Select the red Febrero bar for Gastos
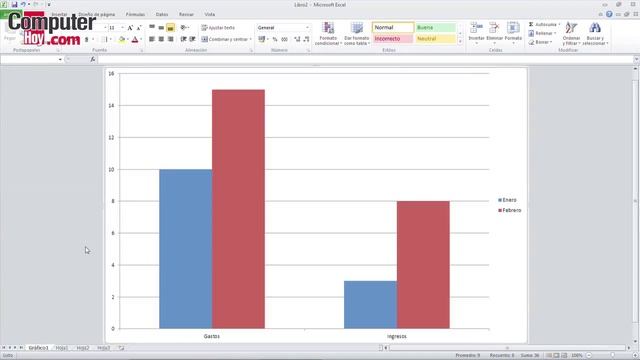The width and height of the screenshot is (640, 360). [x=238, y=209]
